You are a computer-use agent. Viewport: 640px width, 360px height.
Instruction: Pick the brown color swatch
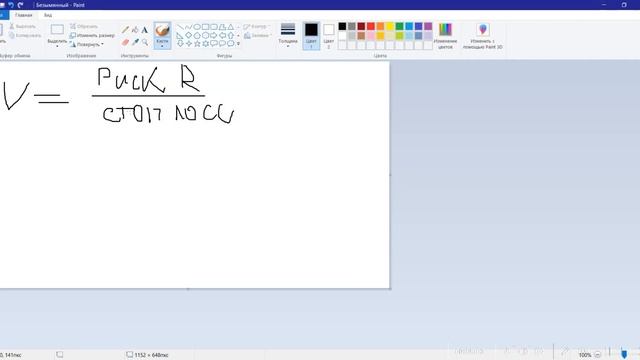click(361, 36)
